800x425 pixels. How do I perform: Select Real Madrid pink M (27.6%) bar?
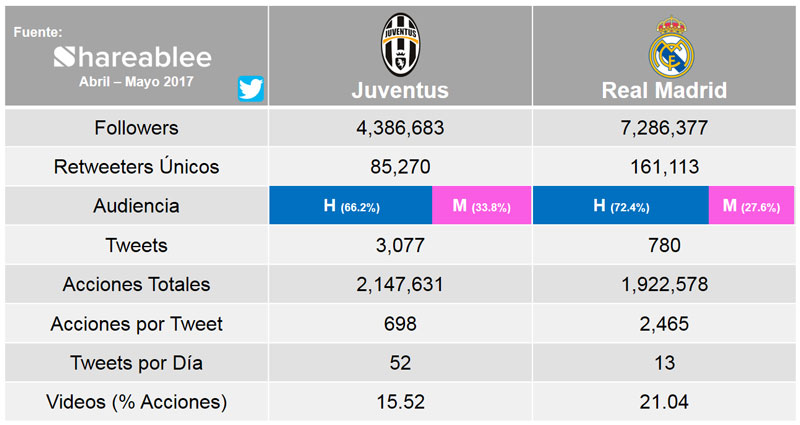click(752, 205)
